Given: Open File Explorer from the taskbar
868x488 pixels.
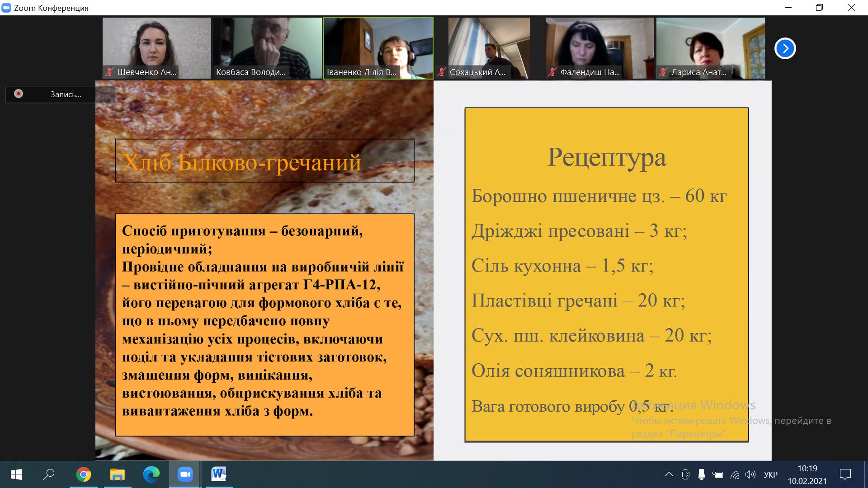Looking at the screenshot, I should pyautogui.click(x=118, y=474).
